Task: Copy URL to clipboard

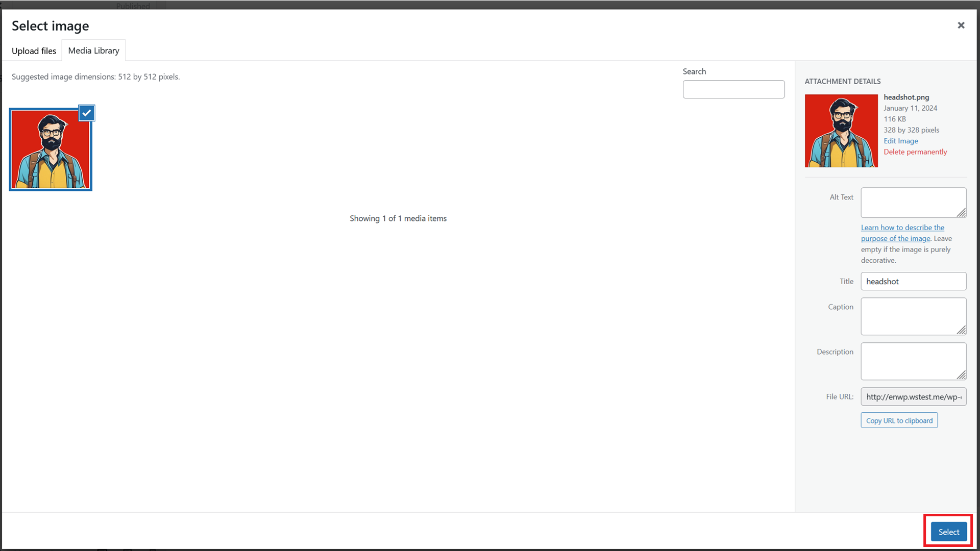Action: pos(898,420)
